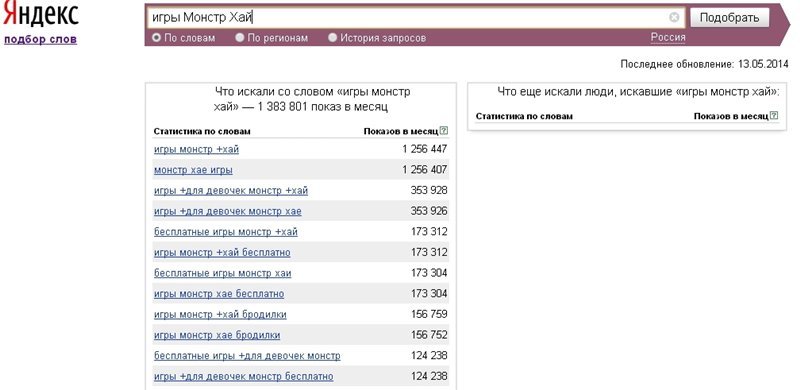Click the value 353 928
The height and width of the screenshot is (390, 800).
click(x=429, y=190)
